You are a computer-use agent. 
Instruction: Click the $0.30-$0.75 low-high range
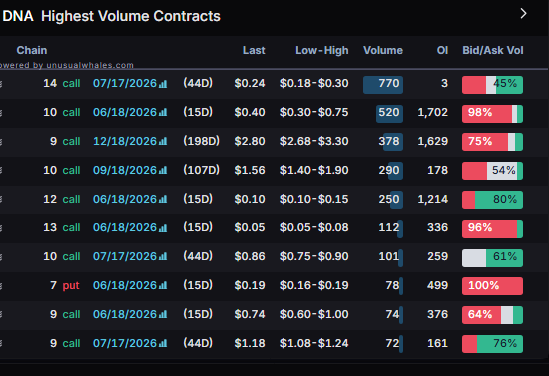314,112
